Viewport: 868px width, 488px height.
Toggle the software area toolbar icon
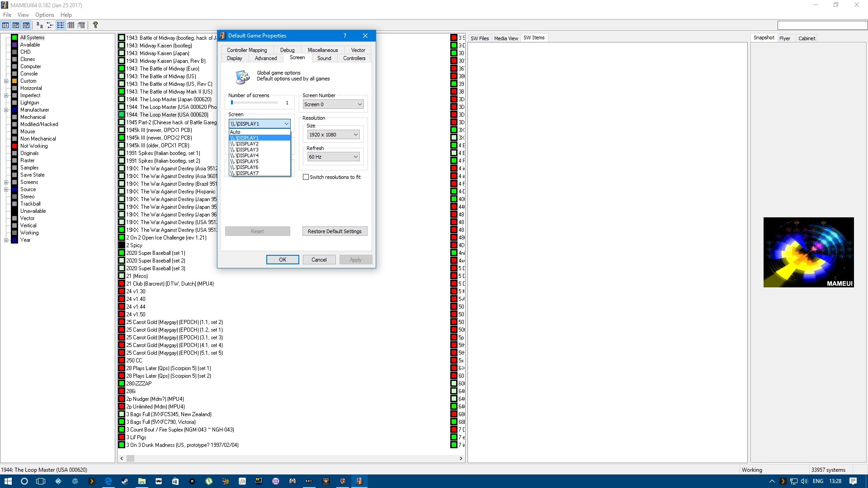coord(16,25)
